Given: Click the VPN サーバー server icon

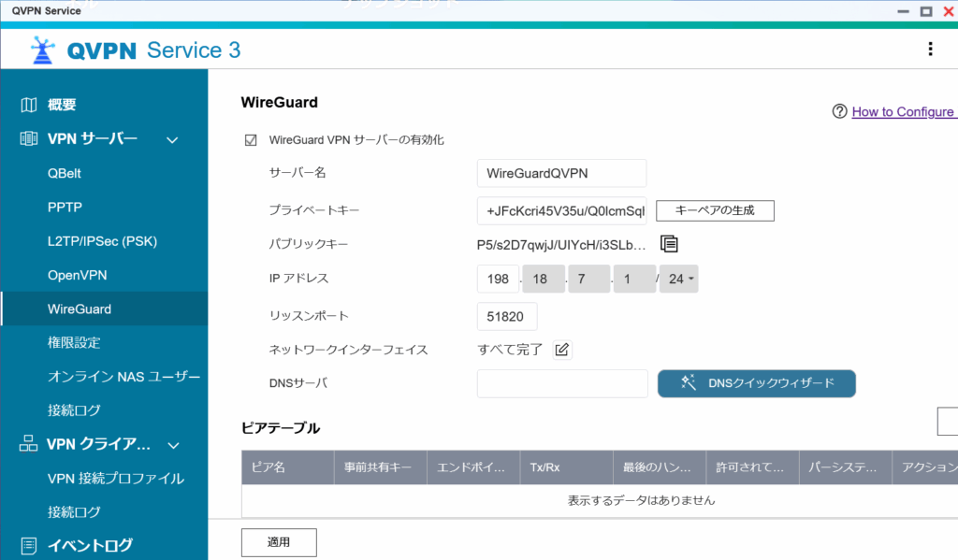Looking at the screenshot, I should point(29,139).
